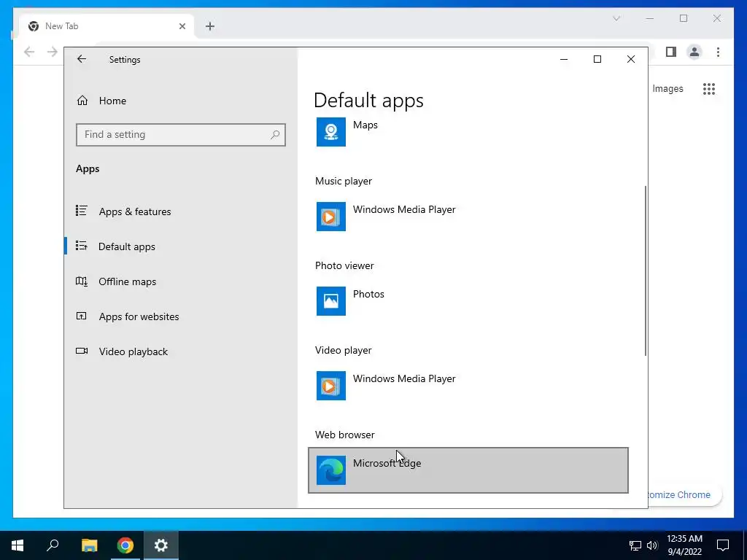Click the Apps for websites icon
The height and width of the screenshot is (560, 747).
pos(82,316)
